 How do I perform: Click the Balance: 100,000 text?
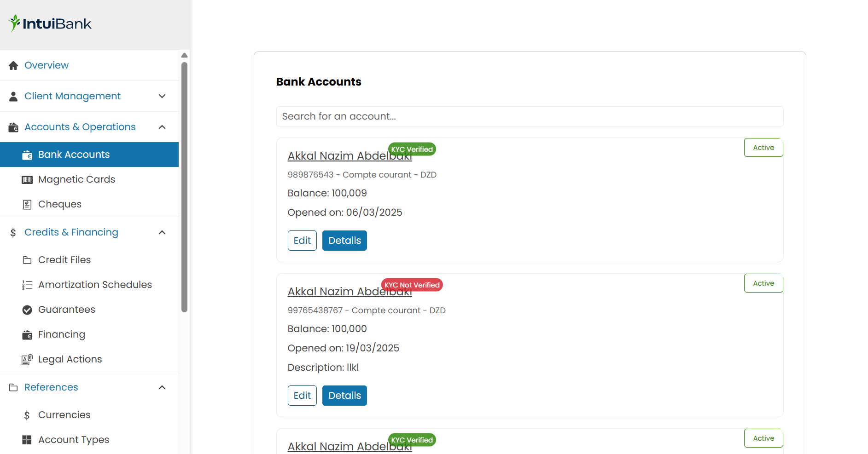tap(327, 329)
